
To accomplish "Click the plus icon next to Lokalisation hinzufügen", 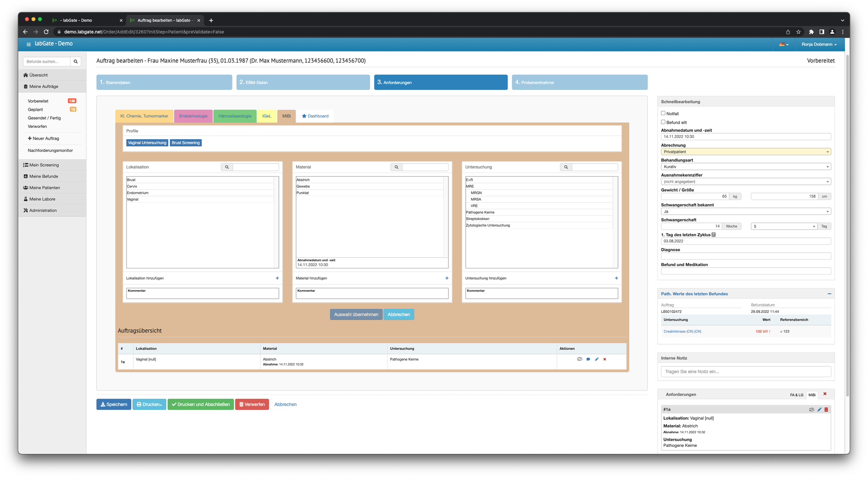I will (277, 278).
